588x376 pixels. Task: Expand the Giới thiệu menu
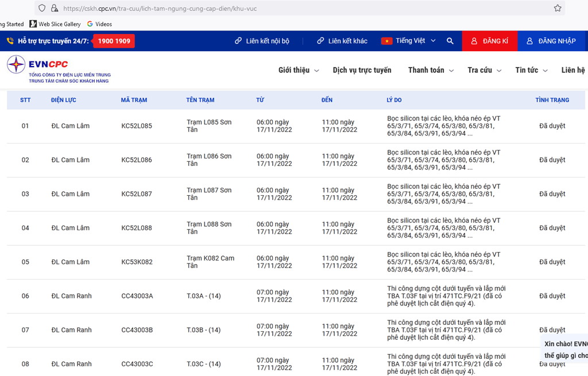pos(298,70)
